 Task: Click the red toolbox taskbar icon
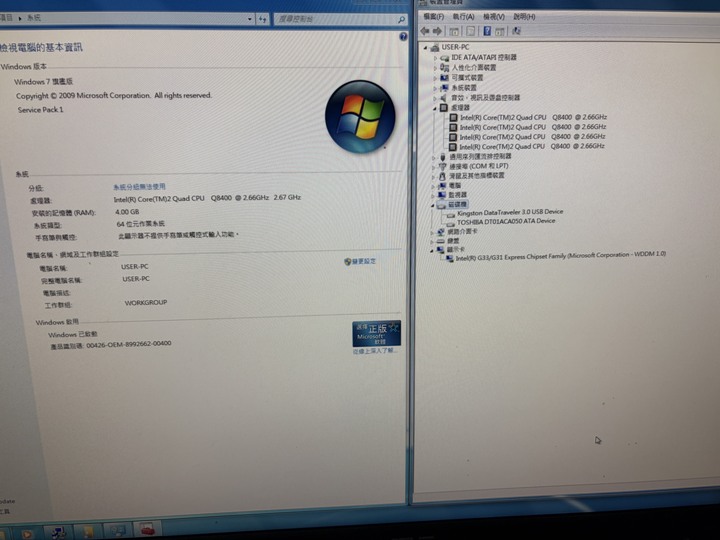point(147,530)
